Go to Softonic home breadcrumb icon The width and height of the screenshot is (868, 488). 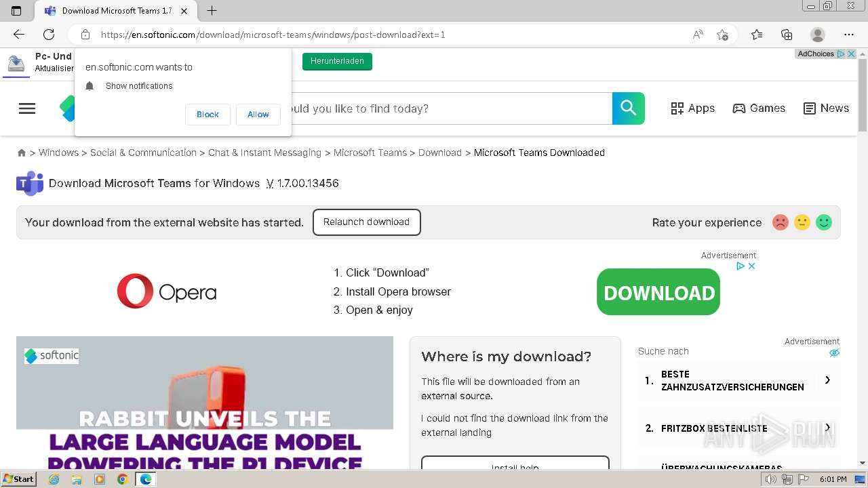22,153
